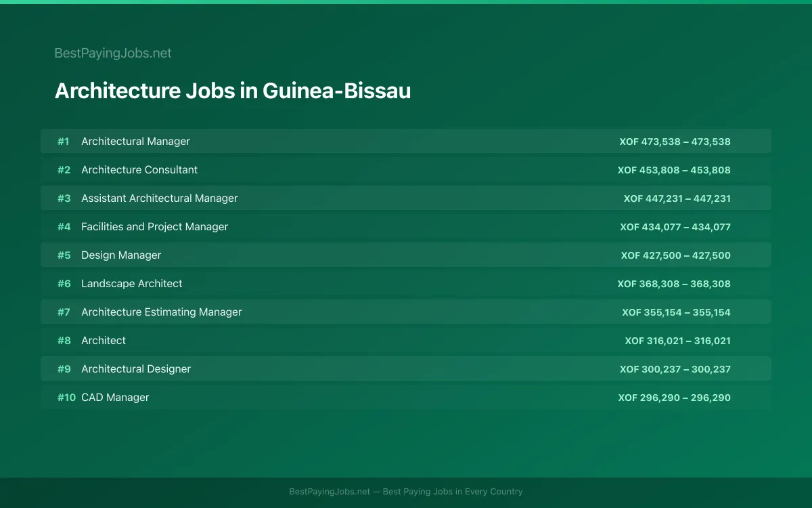Click the CAD Manager job title
This screenshot has height=508, width=812.
pos(115,397)
